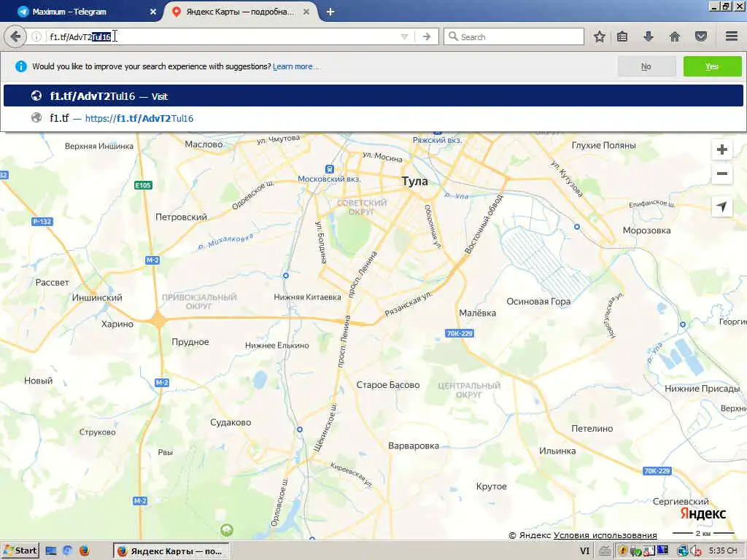Click the Судаково label

coord(231,422)
